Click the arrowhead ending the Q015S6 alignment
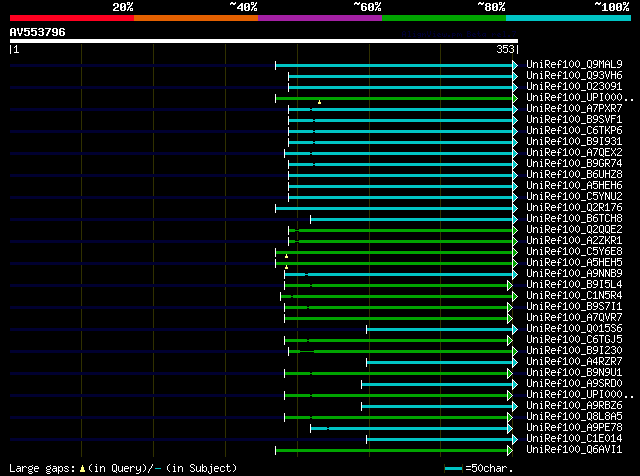 (515, 329)
